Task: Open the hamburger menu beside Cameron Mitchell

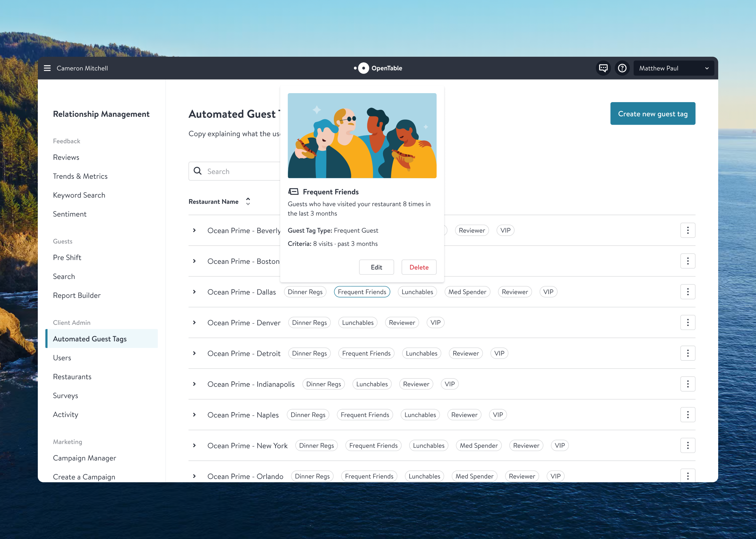Action: point(47,68)
